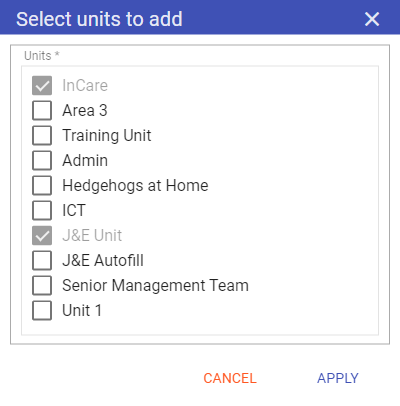Click the Unit 1 label text

pyautogui.click(x=82, y=310)
